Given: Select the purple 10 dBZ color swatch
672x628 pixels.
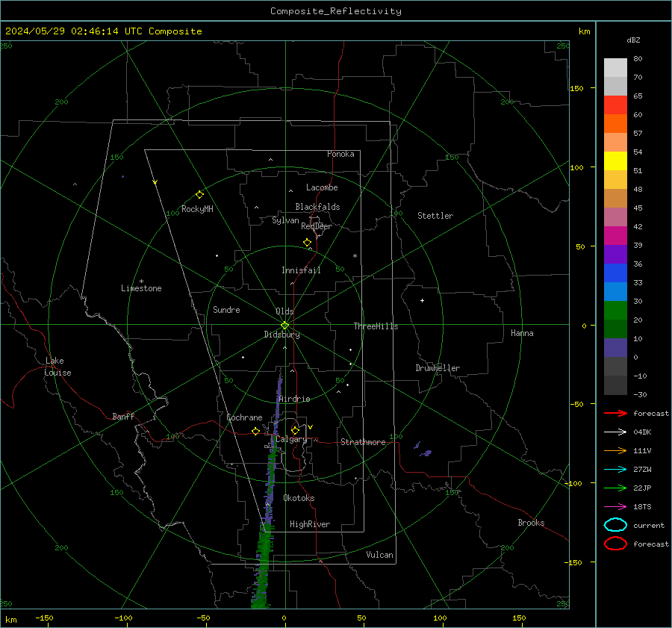Looking at the screenshot, I should 615,348.
